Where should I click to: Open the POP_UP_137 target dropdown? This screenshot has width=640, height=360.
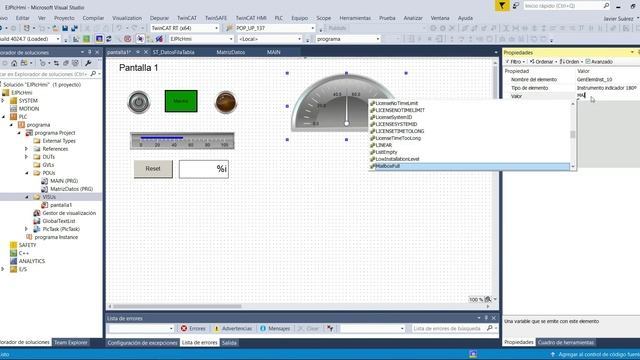[x=313, y=28]
